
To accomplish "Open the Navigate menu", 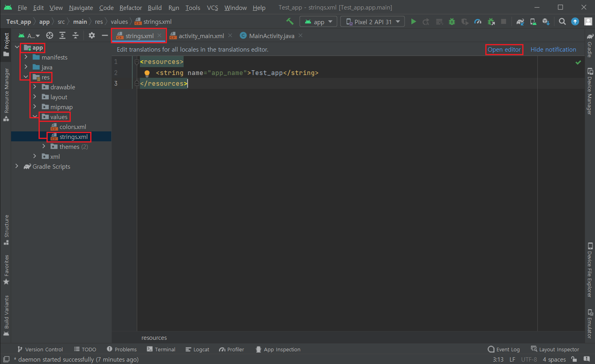I will coord(81,8).
